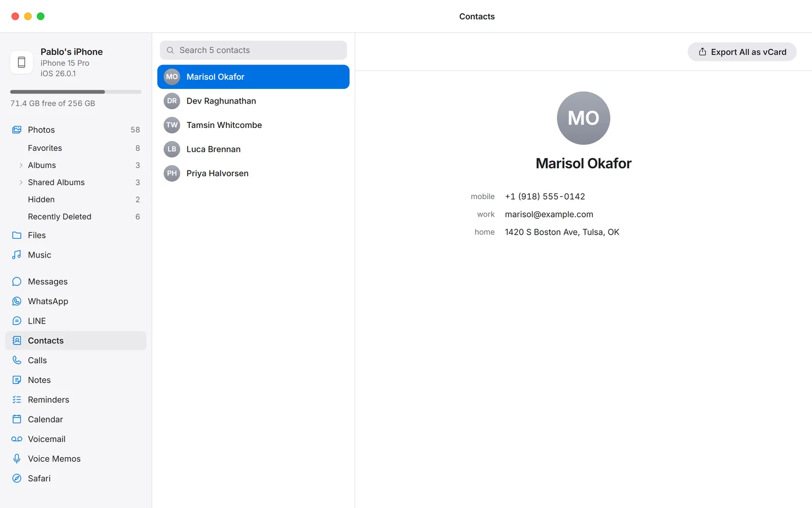
Task: Select the LINE chat icon
Action: [17, 321]
